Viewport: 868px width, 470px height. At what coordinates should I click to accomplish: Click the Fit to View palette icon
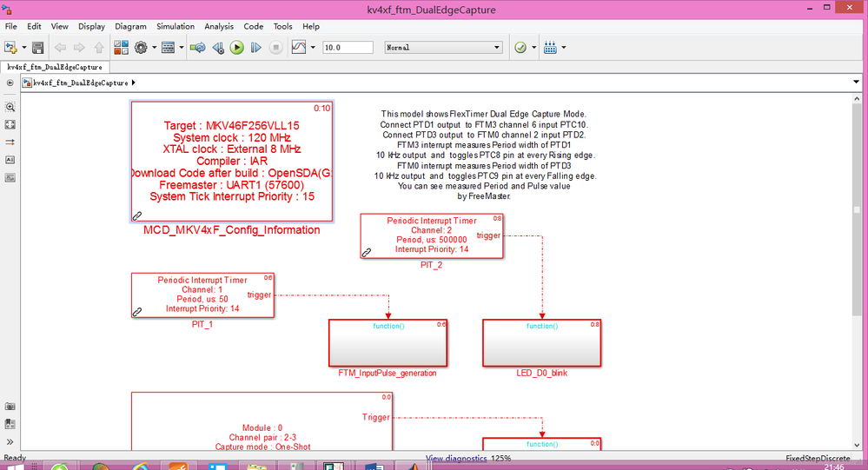pyautogui.click(x=10, y=124)
